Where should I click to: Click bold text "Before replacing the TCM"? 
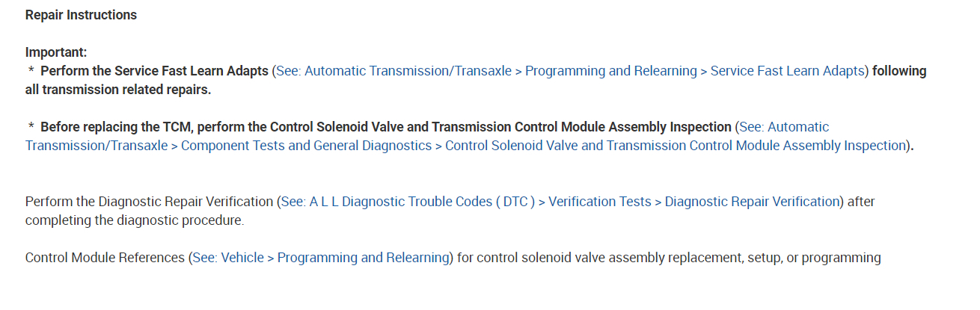[117, 127]
